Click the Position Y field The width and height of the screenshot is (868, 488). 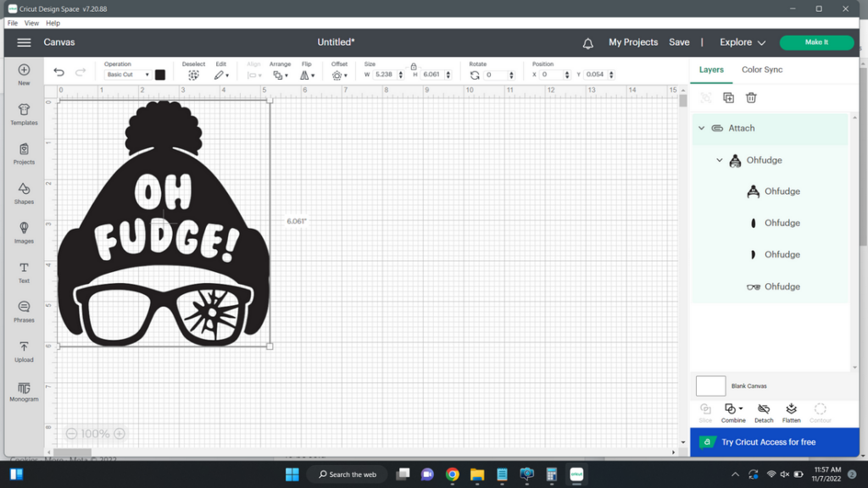pyautogui.click(x=596, y=75)
